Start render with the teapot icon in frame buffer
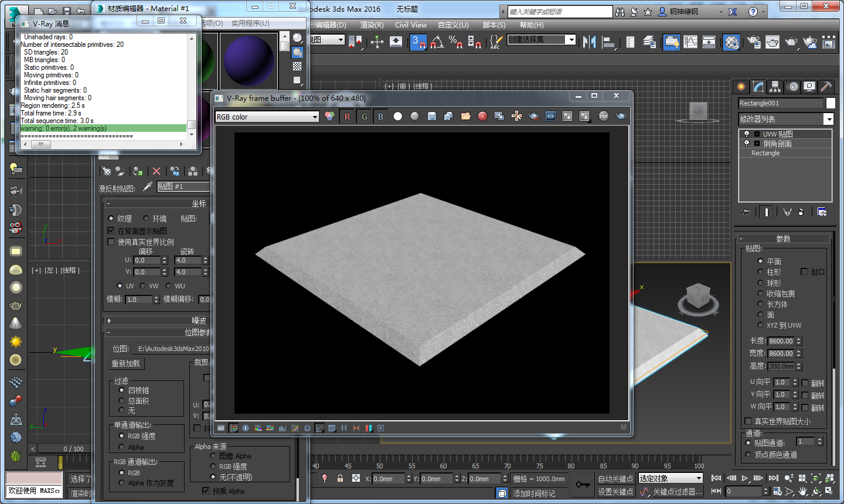Viewport: 844px width, 504px height. (621, 117)
